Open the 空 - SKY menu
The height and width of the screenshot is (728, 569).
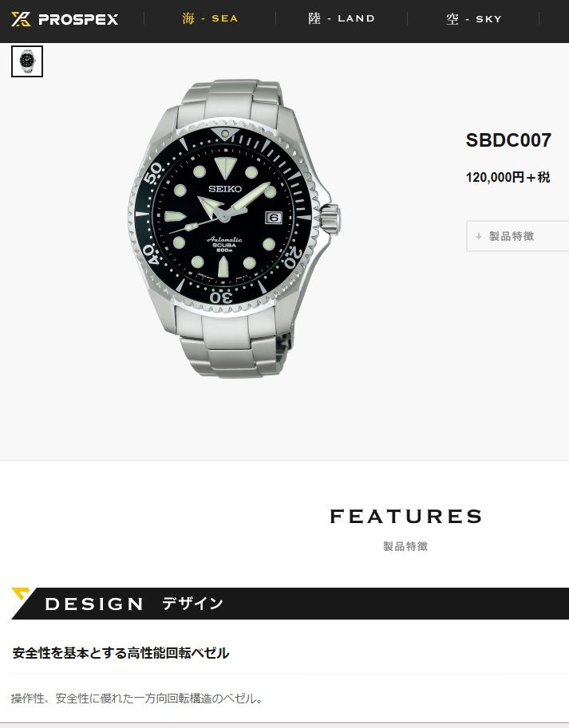[x=474, y=19]
